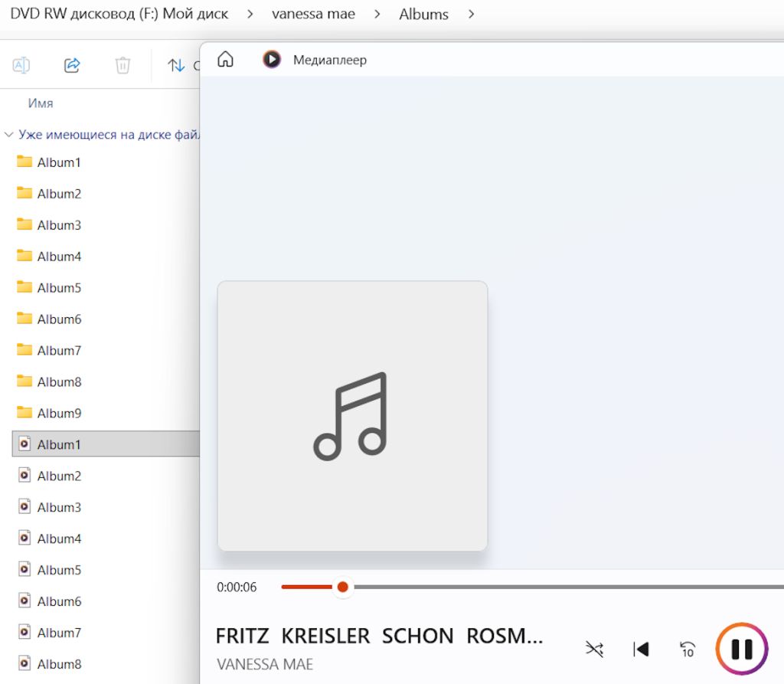Navigate to 'Albums' breadcrumb segment
The image size is (784, 684).
[x=423, y=14]
